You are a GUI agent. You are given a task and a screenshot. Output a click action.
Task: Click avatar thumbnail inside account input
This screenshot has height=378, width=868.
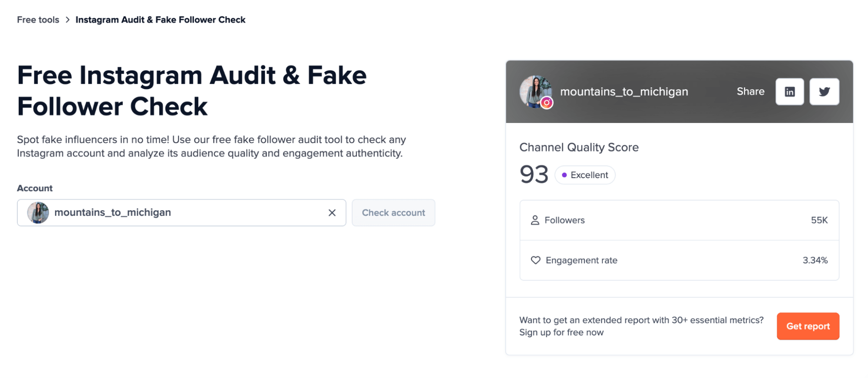[x=38, y=213]
